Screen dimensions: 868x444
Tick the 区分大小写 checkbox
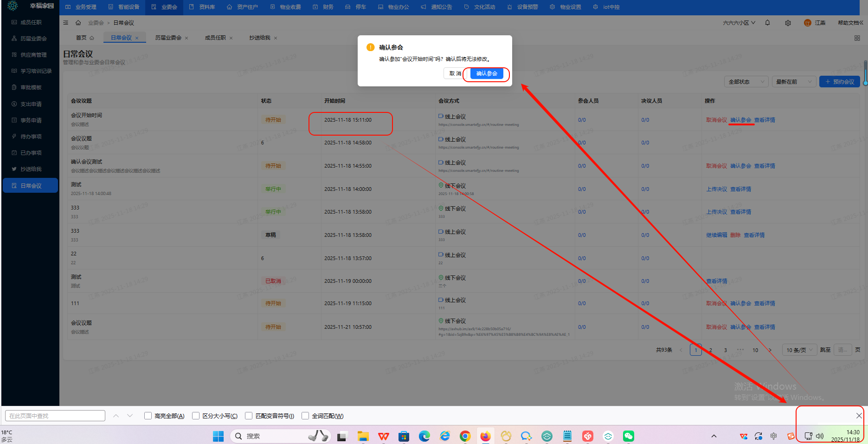[196, 416]
